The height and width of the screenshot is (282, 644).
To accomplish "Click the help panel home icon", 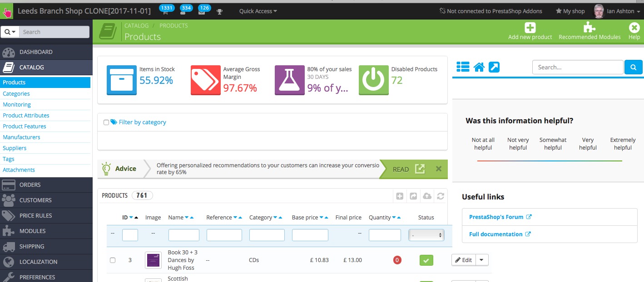I will tap(479, 67).
